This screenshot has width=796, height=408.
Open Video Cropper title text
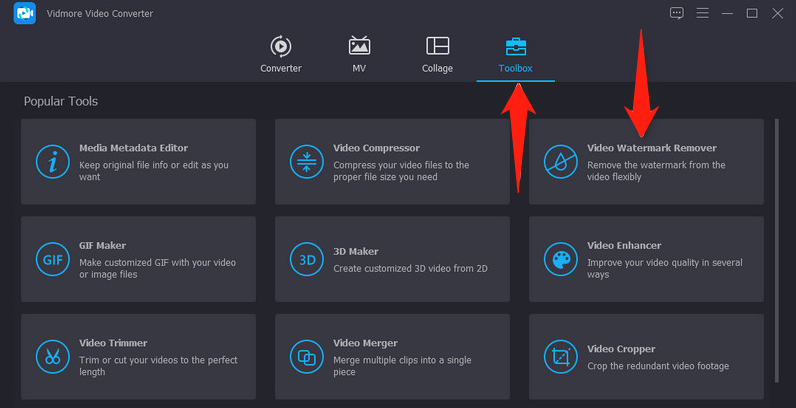[621, 349]
